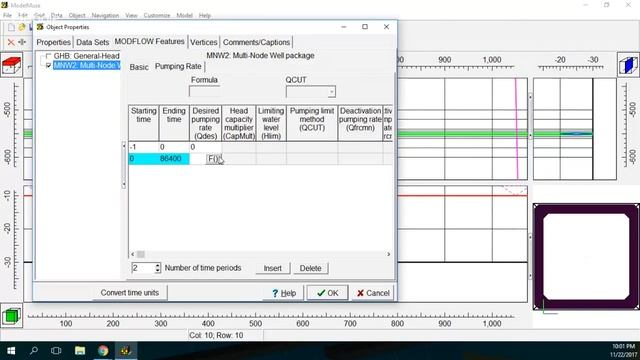The image size is (640, 360).
Task: Select the MODFLOW Features tab
Action: (149, 42)
